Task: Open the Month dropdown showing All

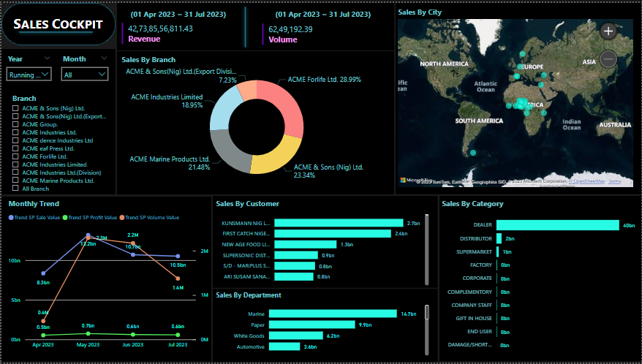Action: (x=85, y=75)
